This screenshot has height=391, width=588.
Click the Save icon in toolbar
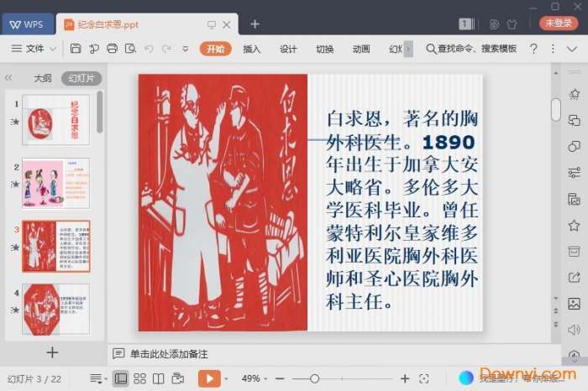[76, 49]
